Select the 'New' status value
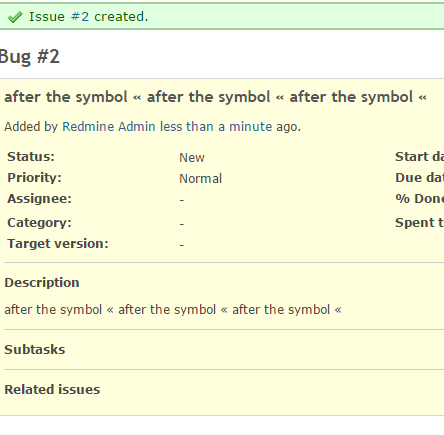Viewport: 444px width, 435px height. [x=192, y=157]
